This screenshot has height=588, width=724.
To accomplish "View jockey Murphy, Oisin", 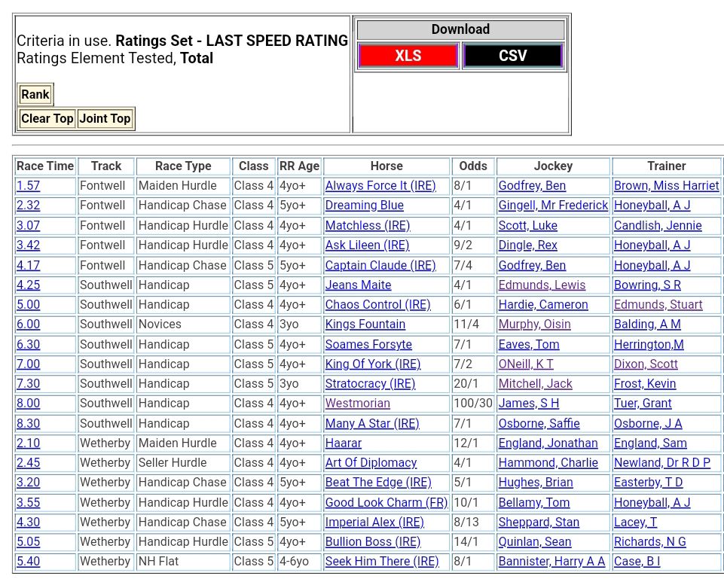I will point(534,324).
